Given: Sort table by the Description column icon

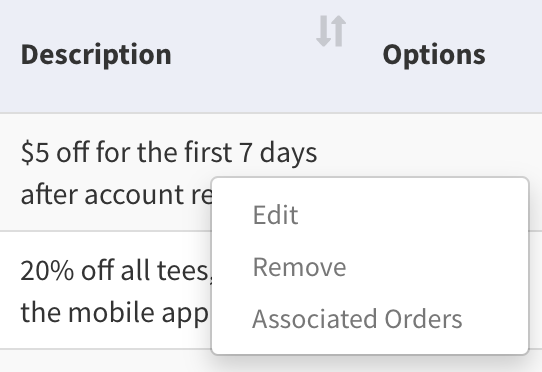Looking at the screenshot, I should 331,31.
